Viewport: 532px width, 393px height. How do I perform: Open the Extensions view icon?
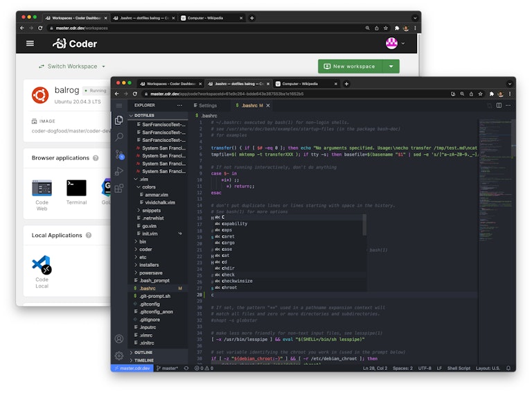click(119, 189)
